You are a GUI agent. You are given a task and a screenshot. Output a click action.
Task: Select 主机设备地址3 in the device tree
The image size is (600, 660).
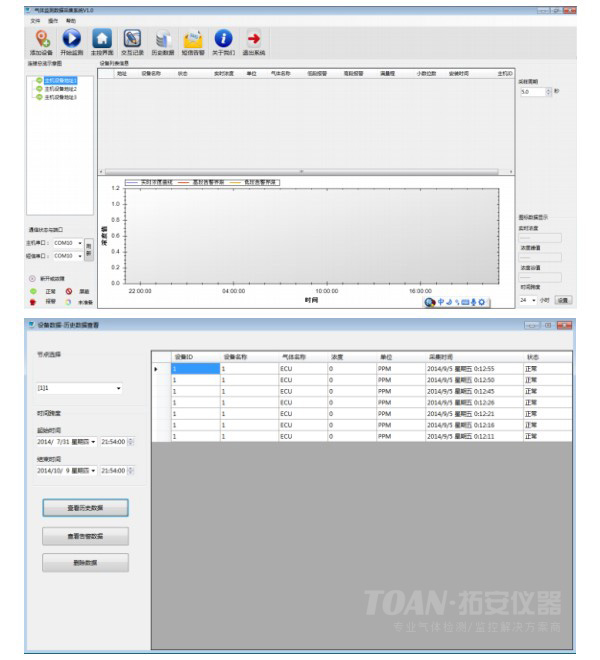coord(61,97)
